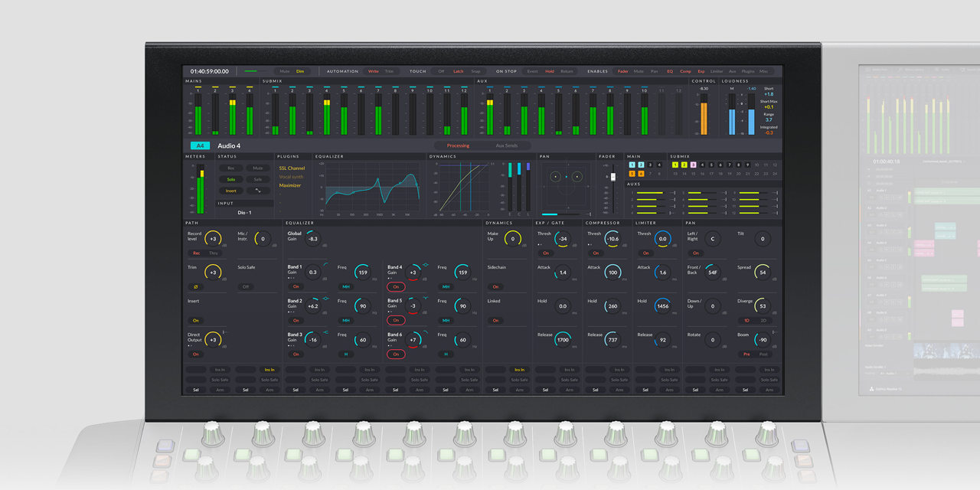Open the Dio - 1 input selector
This screenshot has width=980, height=490.
tap(244, 212)
